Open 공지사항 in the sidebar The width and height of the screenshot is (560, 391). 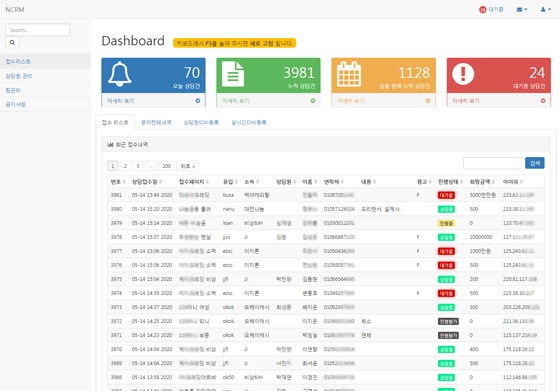45,104
